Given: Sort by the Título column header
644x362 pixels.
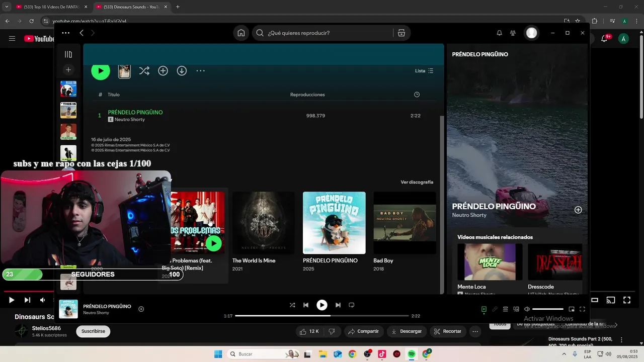Looking at the screenshot, I should pyautogui.click(x=114, y=95).
